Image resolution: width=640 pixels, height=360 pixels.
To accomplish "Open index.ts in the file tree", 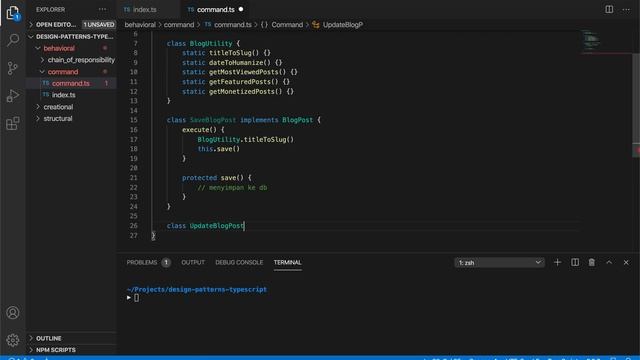I will [71, 95].
